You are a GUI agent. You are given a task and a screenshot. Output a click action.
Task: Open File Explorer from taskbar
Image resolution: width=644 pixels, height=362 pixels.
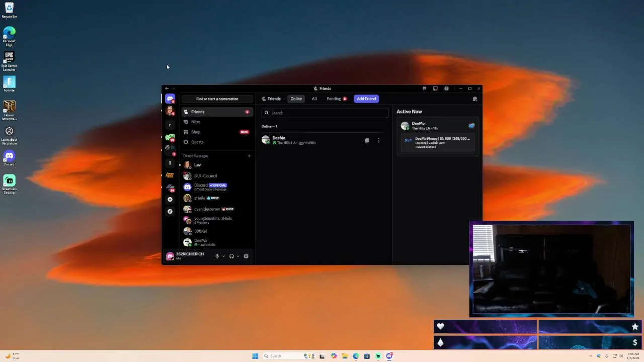[x=345, y=356]
